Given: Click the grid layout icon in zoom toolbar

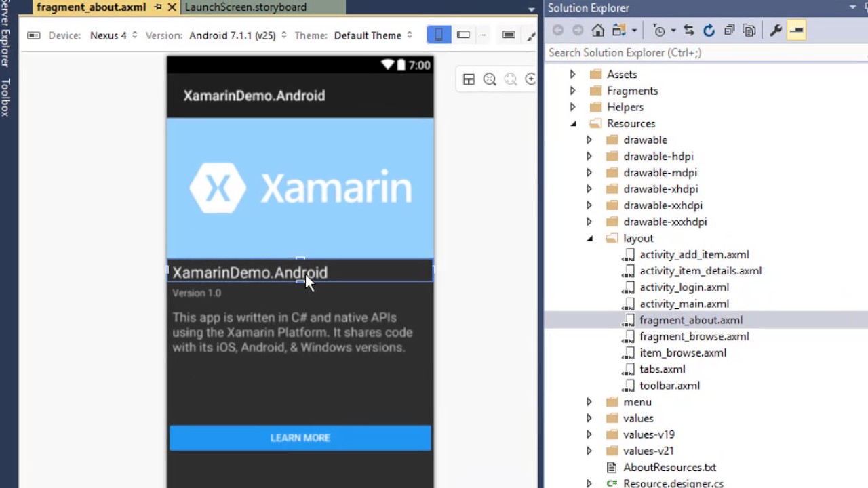Looking at the screenshot, I should coord(469,79).
